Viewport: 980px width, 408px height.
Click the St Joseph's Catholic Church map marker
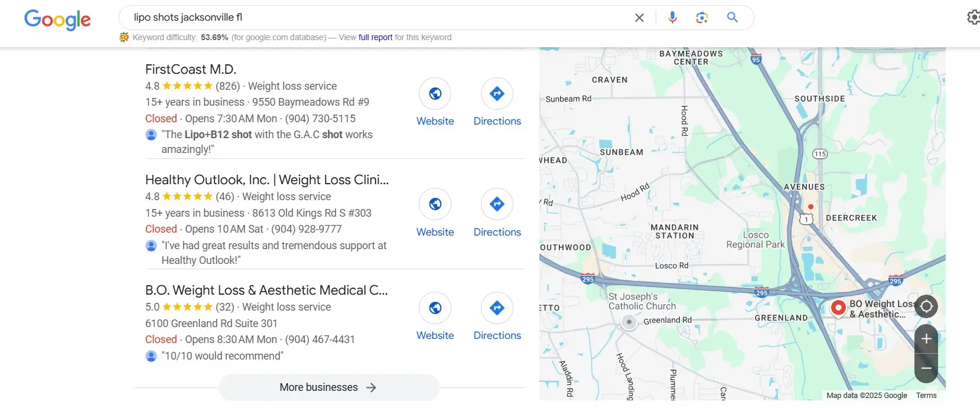coord(629,322)
